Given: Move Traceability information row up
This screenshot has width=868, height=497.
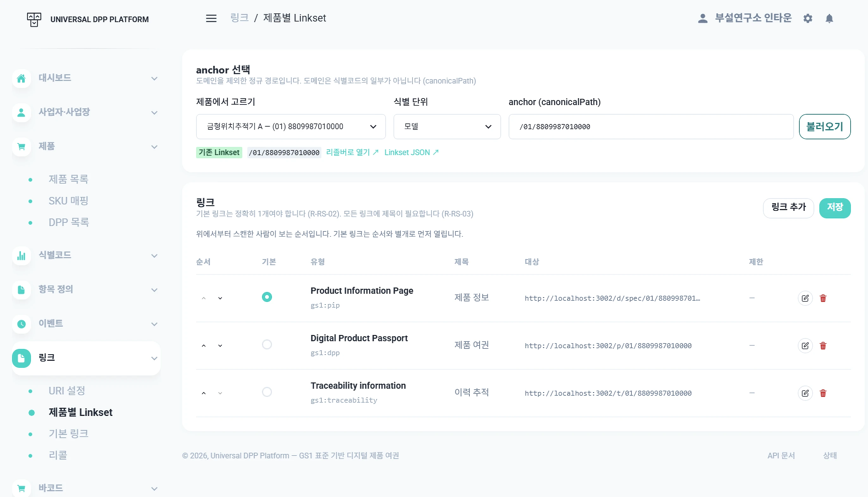Looking at the screenshot, I should pos(204,393).
